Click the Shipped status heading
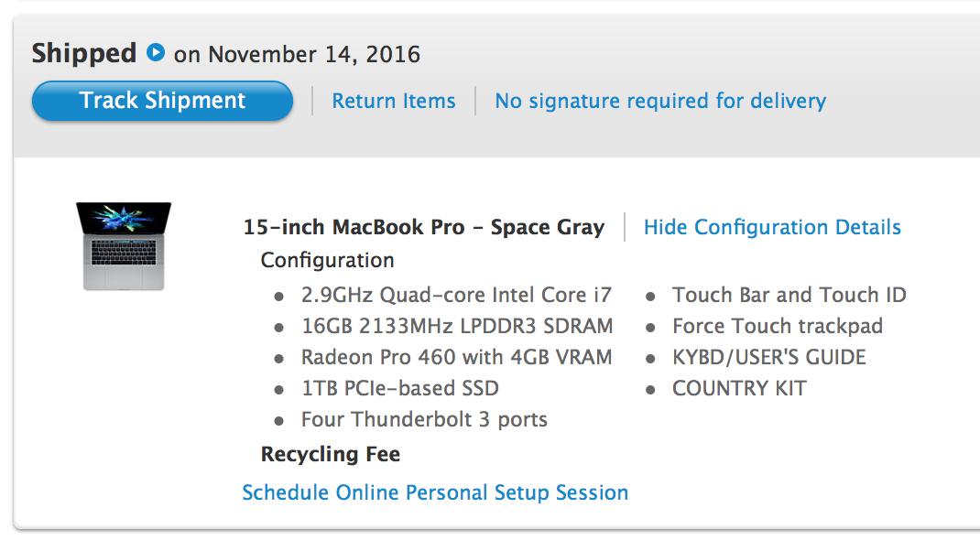 [83, 53]
